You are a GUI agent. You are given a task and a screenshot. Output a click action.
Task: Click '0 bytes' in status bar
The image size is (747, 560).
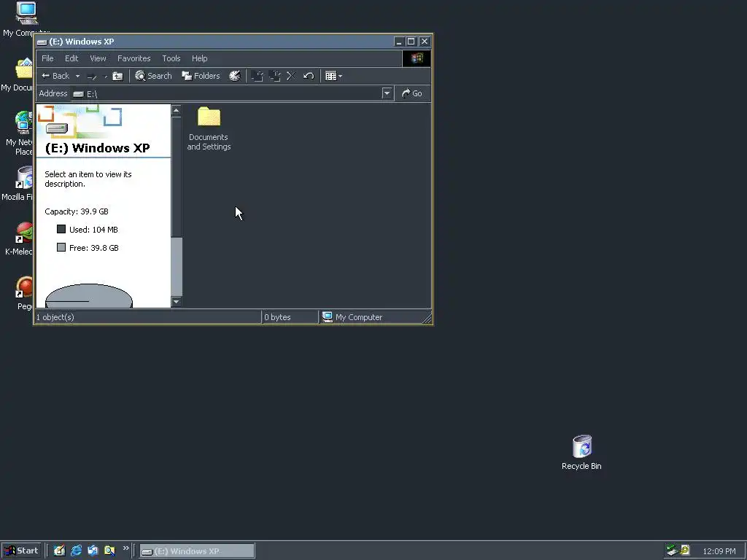(277, 317)
